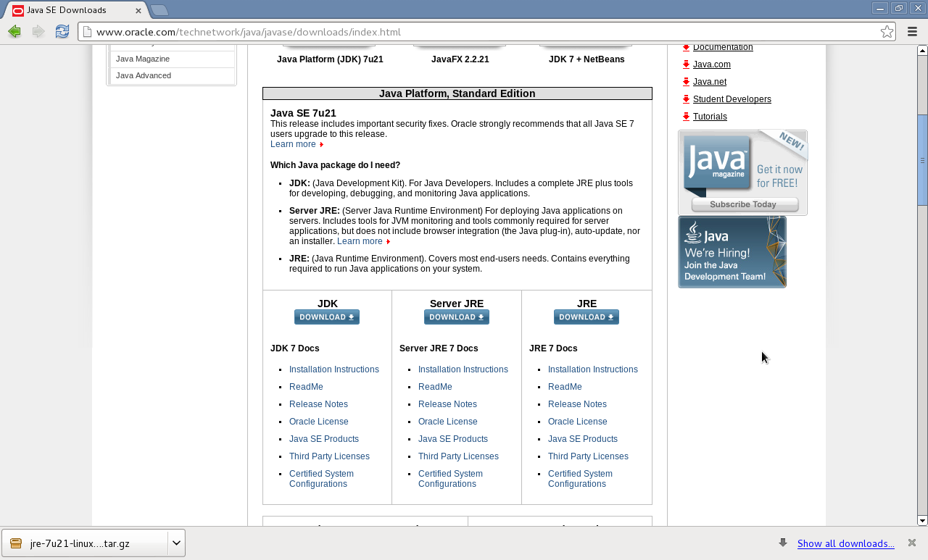Open Server JRE Java SE Products link
The width and height of the screenshot is (928, 560).
[x=453, y=439]
